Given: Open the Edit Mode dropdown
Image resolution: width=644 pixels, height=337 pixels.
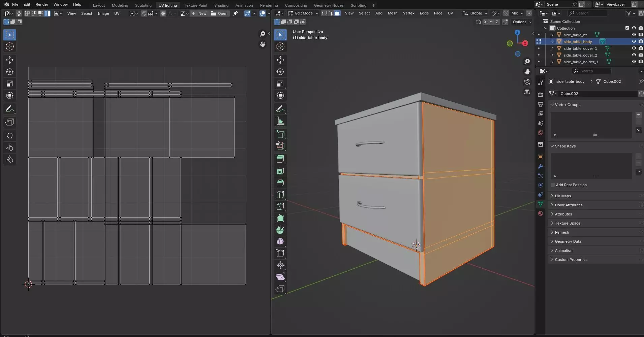Looking at the screenshot, I should 303,13.
